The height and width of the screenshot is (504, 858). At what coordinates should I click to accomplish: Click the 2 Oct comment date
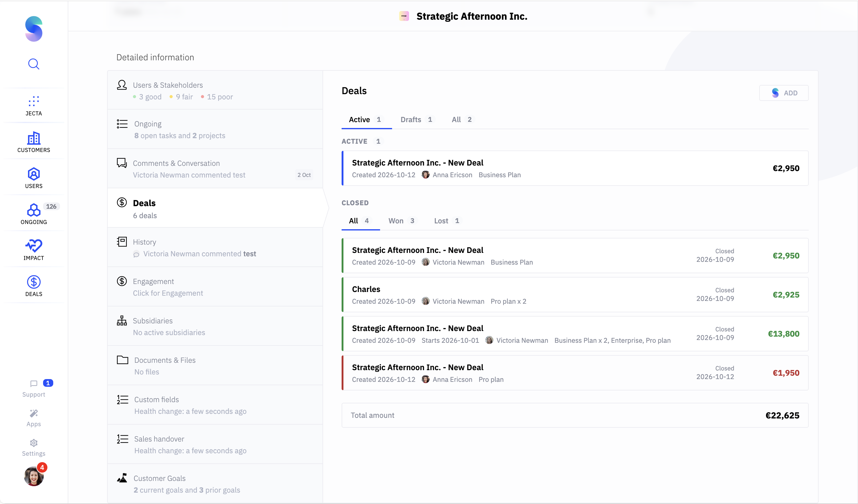pyautogui.click(x=304, y=175)
